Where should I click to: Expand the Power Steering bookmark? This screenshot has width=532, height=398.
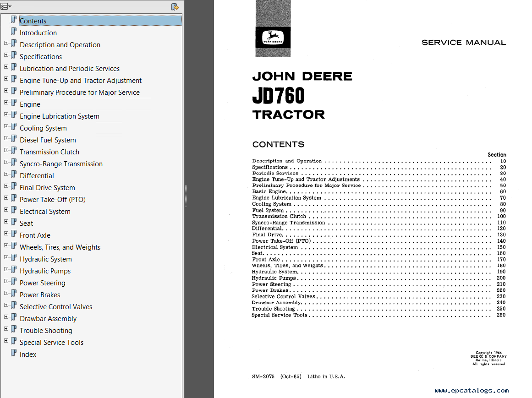click(x=6, y=281)
